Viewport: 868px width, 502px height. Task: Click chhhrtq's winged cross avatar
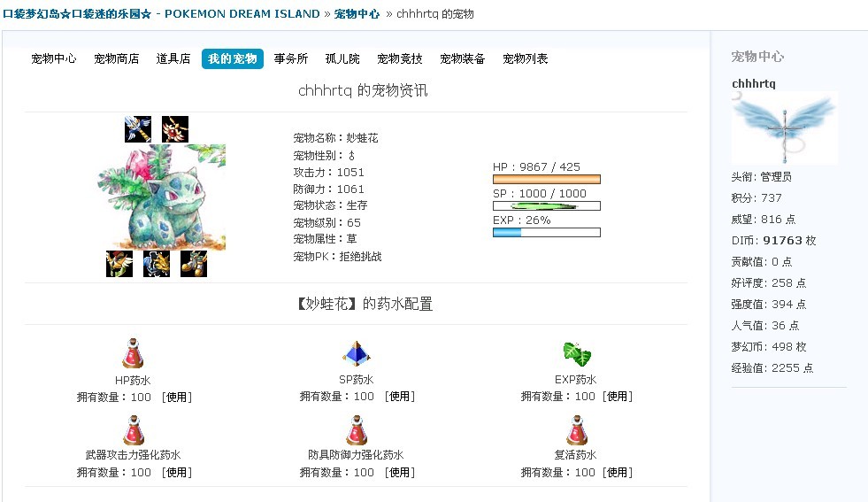pos(785,128)
